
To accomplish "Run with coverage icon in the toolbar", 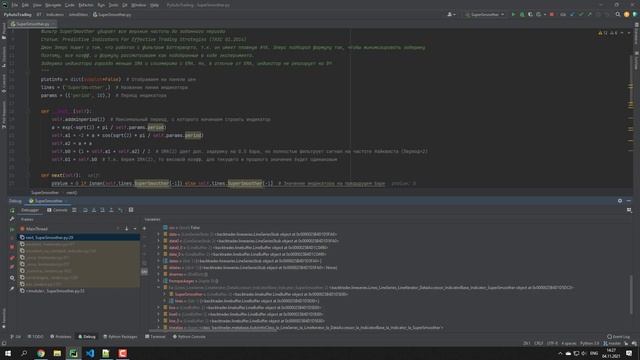I will coord(530,14).
